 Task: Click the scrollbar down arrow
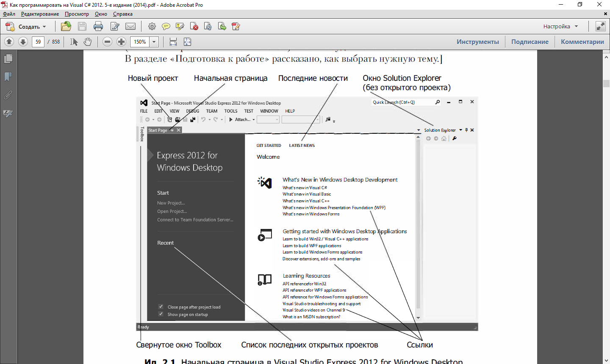tap(606, 361)
